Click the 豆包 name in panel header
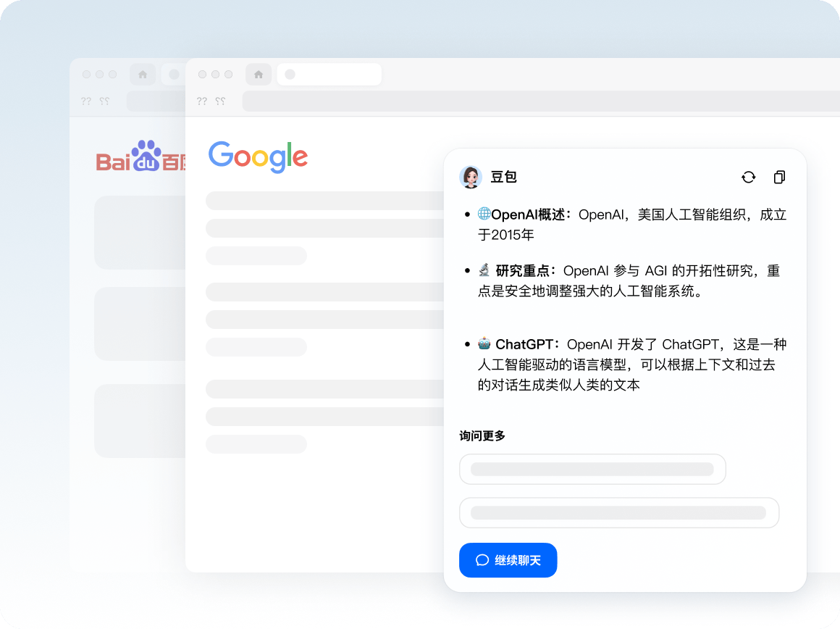The height and width of the screenshot is (629, 840). coord(504,177)
